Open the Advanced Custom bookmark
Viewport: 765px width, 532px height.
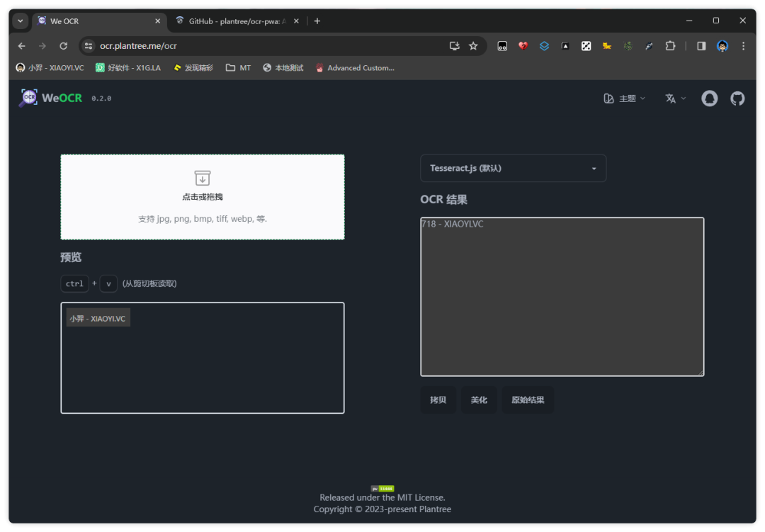point(355,68)
